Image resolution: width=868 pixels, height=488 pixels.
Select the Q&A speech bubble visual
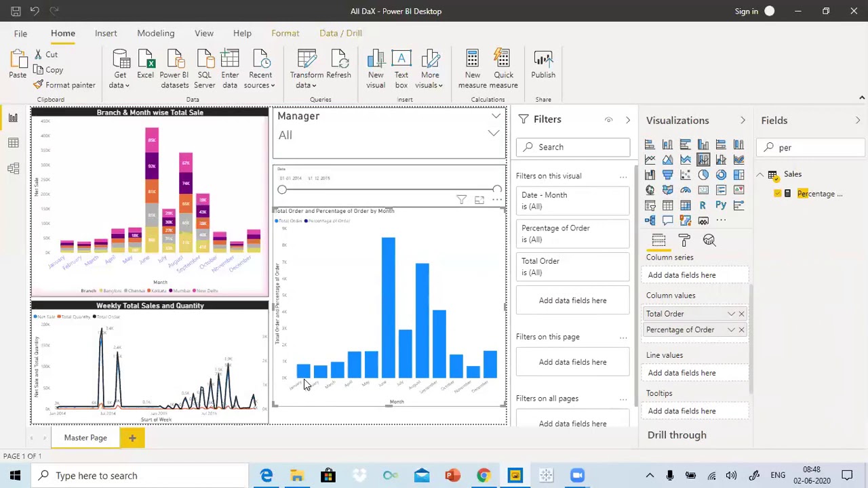pyautogui.click(x=667, y=220)
